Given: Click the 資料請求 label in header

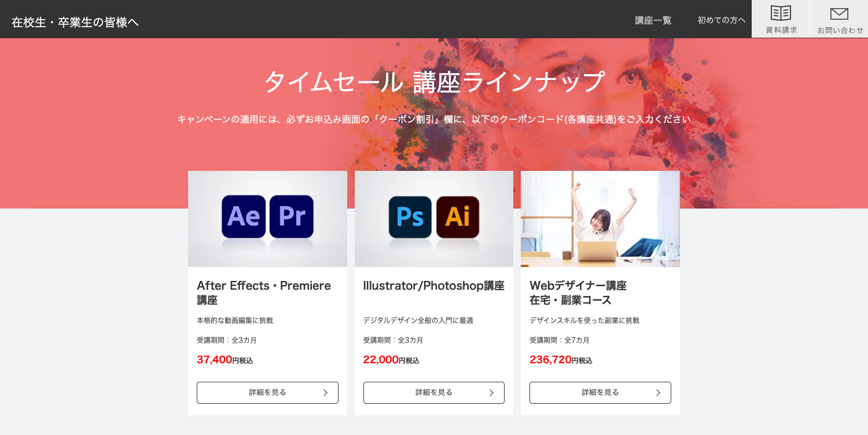Looking at the screenshot, I should click(781, 30).
